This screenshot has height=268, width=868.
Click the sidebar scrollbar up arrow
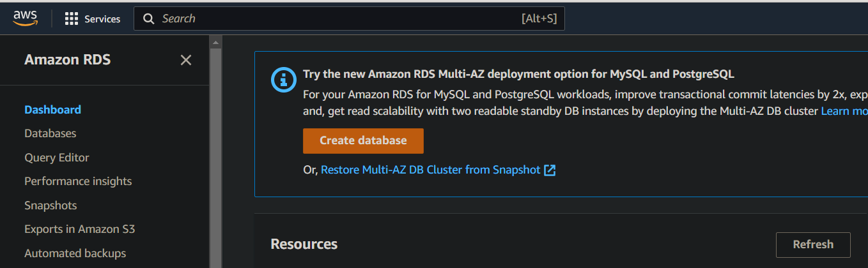coord(215,43)
